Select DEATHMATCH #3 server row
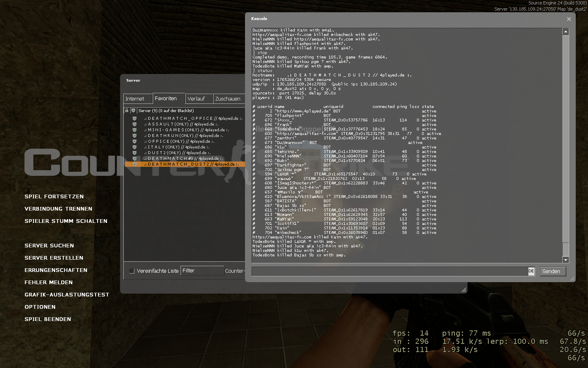Image resolution: width=588 pixels, height=368 pixels. [185, 159]
